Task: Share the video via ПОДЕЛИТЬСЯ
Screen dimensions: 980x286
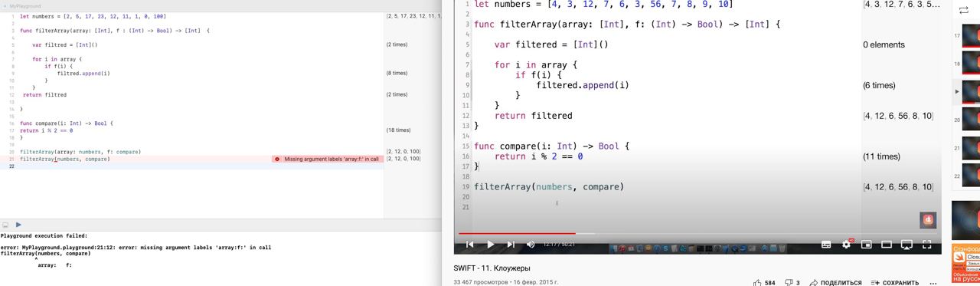Action: (x=836, y=283)
